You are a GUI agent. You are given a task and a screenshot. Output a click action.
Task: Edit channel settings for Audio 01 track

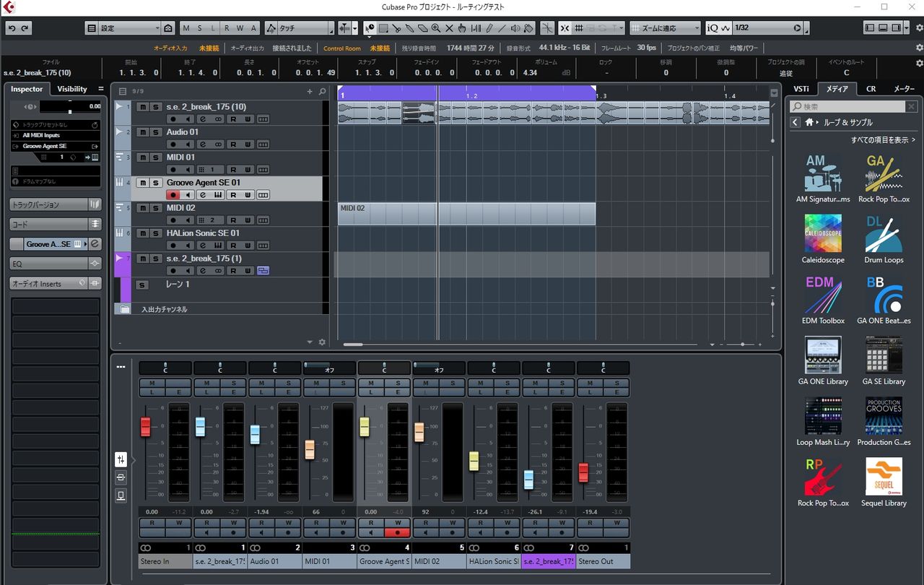[x=203, y=144]
